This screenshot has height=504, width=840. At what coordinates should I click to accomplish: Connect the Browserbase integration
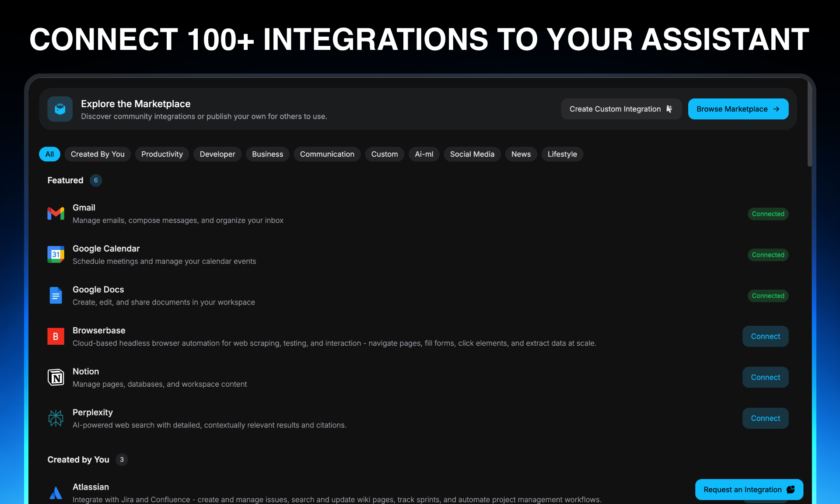[765, 336]
